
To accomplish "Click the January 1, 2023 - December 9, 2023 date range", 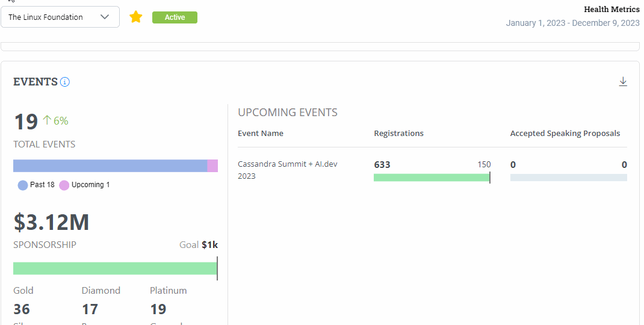I will click(x=572, y=23).
